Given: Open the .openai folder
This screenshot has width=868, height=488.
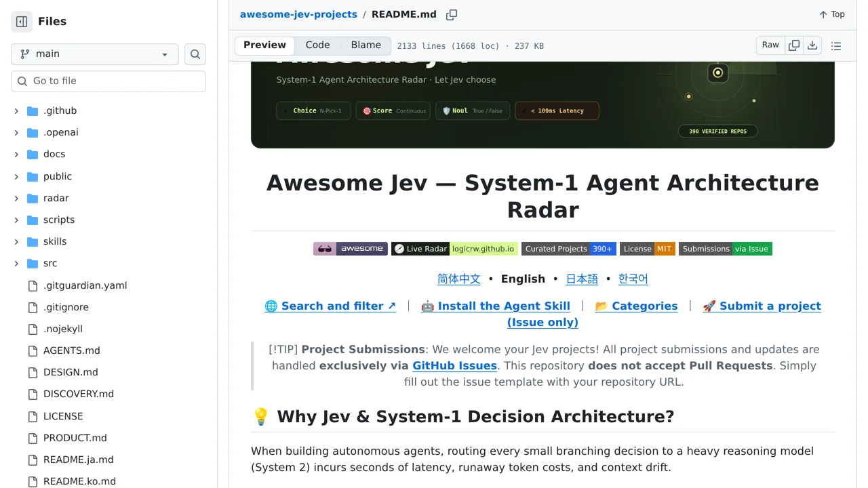Looking at the screenshot, I should coord(61,133).
